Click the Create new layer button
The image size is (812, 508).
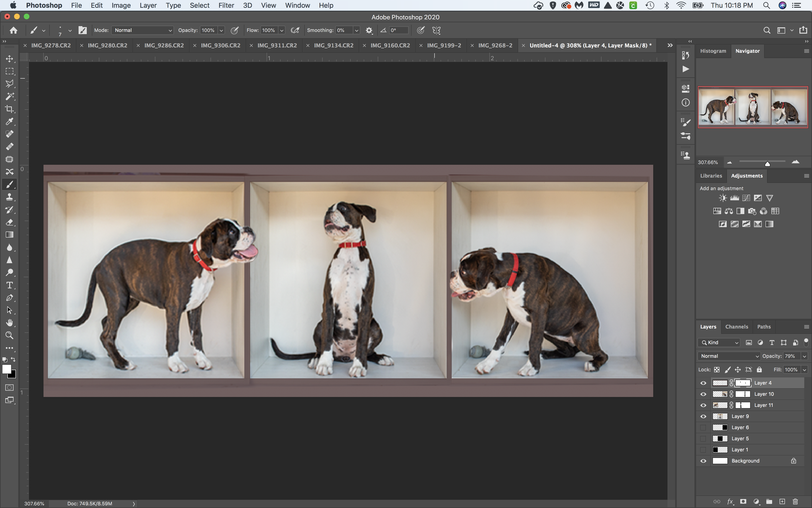(782, 502)
